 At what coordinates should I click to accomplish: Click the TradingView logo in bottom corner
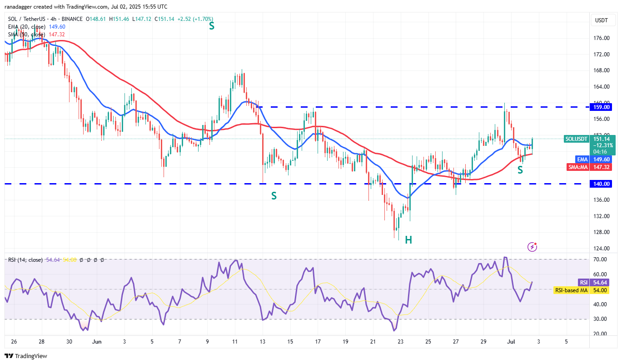pyautogui.click(x=26, y=356)
